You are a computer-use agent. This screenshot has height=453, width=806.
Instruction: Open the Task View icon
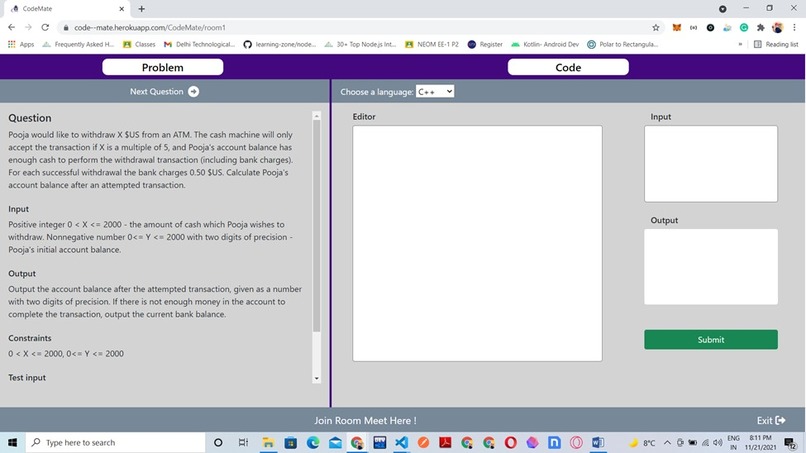(243, 442)
